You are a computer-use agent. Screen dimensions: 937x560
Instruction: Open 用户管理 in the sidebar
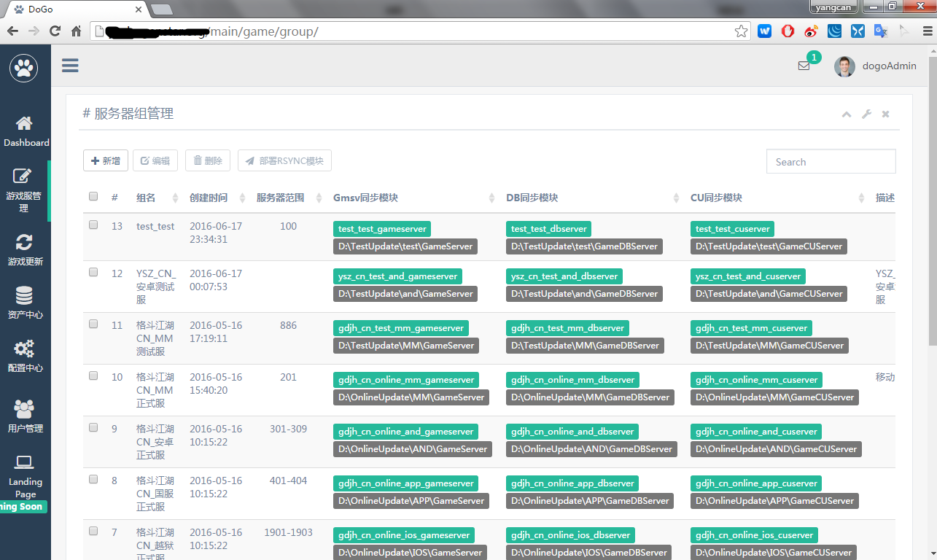[25, 416]
